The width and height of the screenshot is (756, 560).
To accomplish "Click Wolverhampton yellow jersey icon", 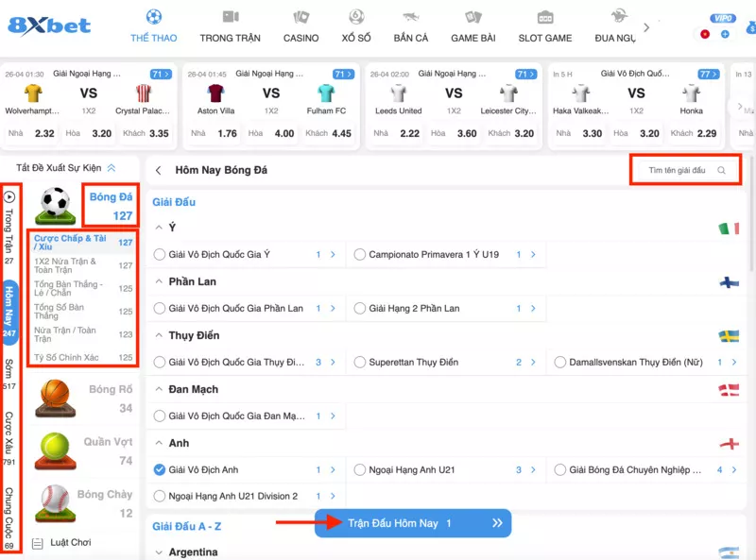I will click(33, 93).
